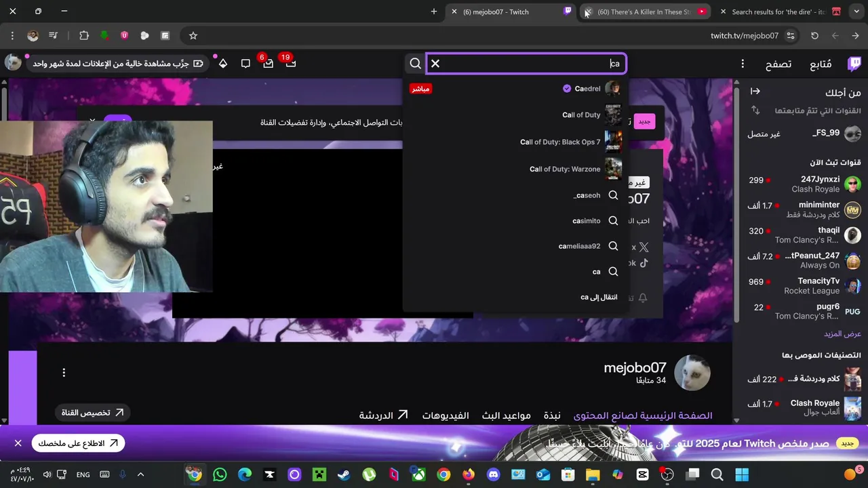Click the magnifier search button
The width and height of the screenshot is (868, 488).
415,64
